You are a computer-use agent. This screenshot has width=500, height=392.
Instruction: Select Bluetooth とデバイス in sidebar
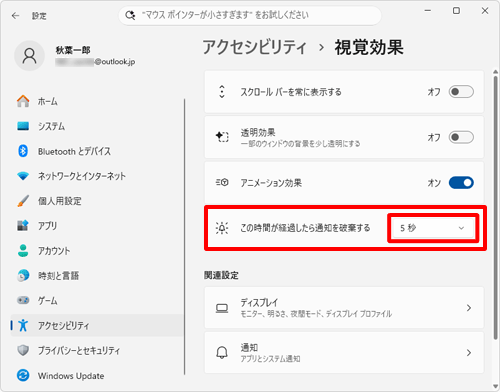point(97,151)
